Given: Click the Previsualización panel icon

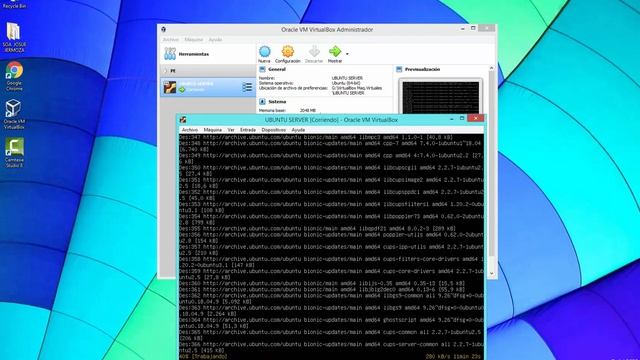Looking at the screenshot, I should coord(399,69).
